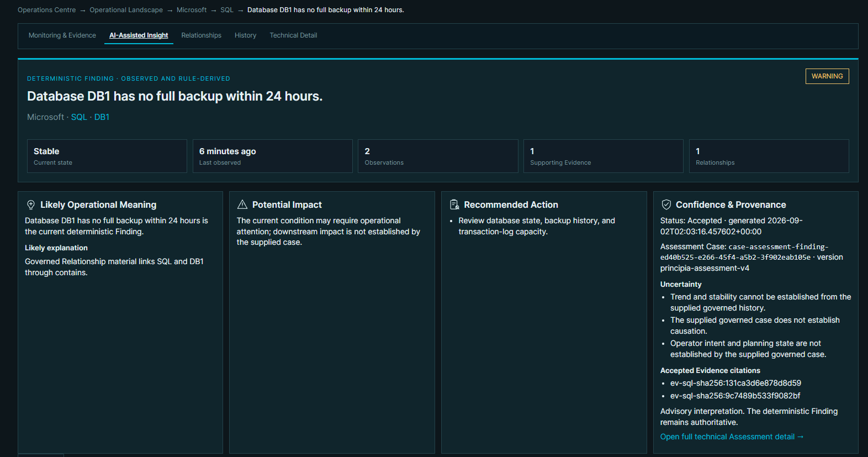Navigate to Operations Centre breadcrumb
The height and width of the screenshot is (457, 868).
pos(47,10)
